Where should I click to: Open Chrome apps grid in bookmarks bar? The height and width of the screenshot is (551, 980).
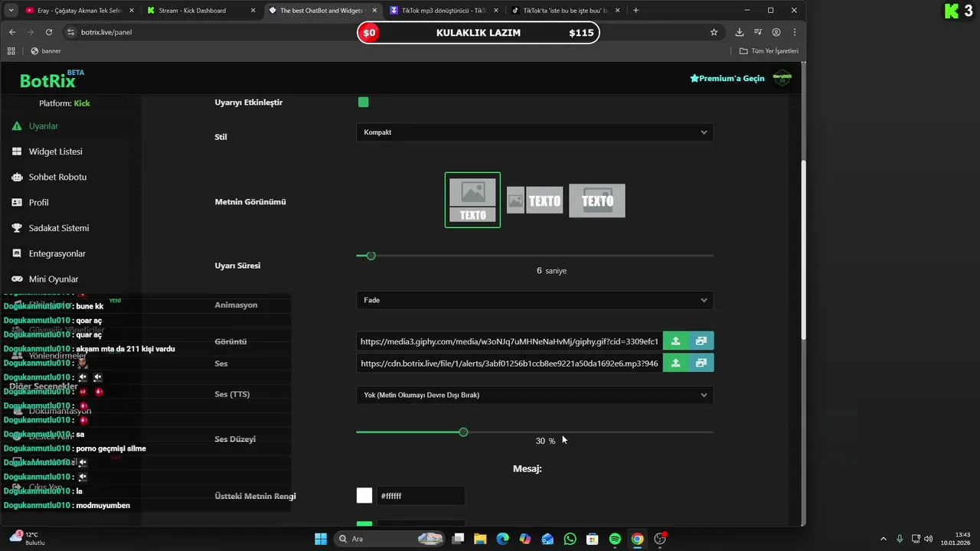click(x=11, y=51)
